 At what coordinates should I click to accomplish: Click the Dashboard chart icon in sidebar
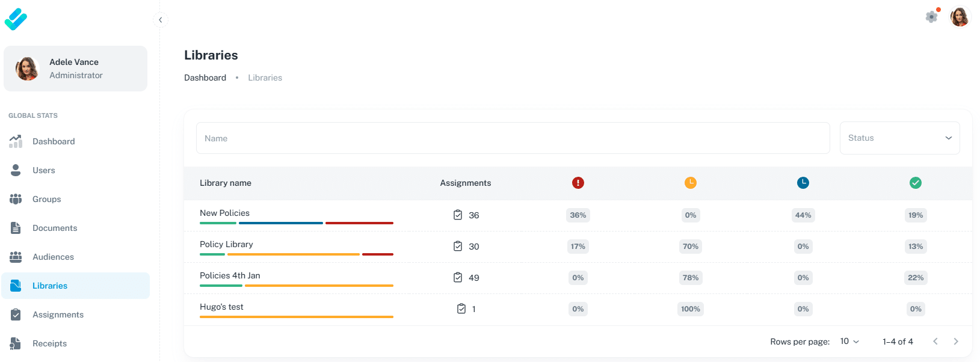click(x=16, y=141)
